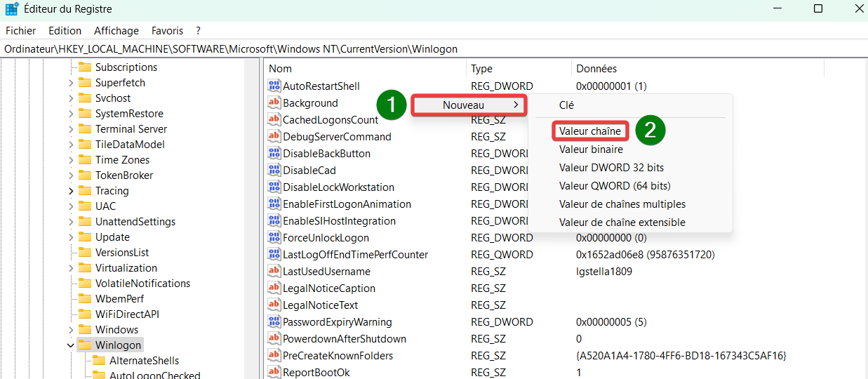Screen dimensions: 868x379
Task: Click the DisableBackButton DWORD icon
Action: pos(274,154)
